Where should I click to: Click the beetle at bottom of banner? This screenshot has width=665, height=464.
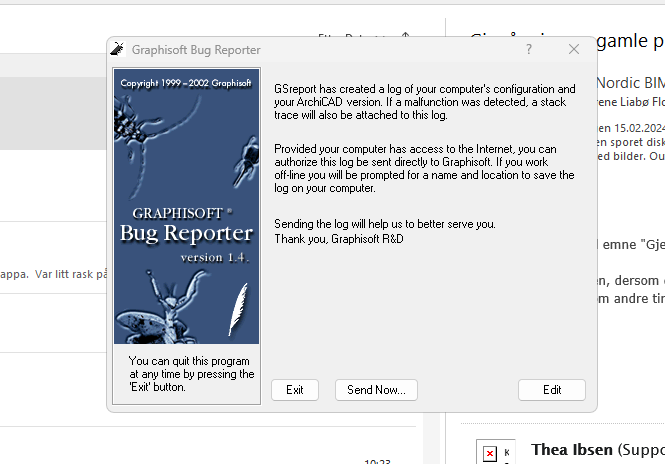(182, 312)
